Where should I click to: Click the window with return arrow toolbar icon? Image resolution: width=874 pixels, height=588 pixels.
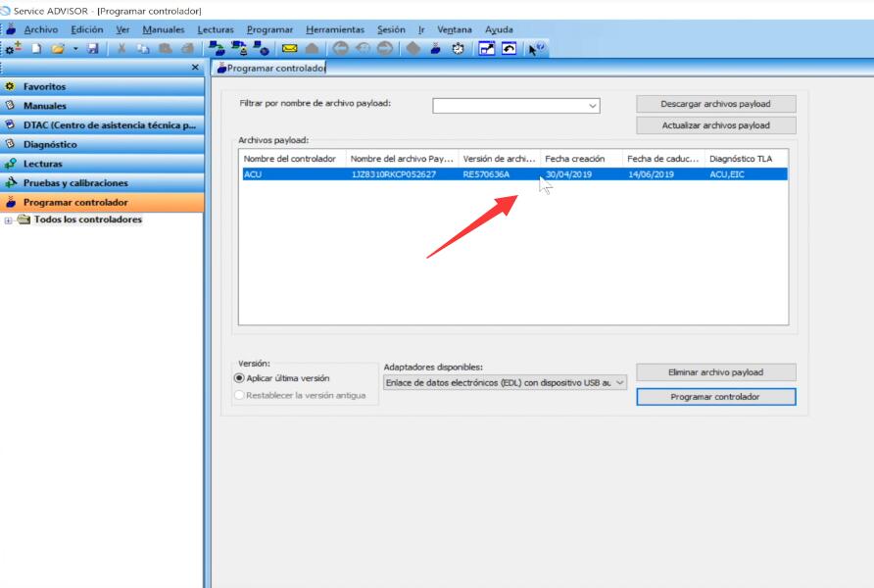tap(509, 49)
